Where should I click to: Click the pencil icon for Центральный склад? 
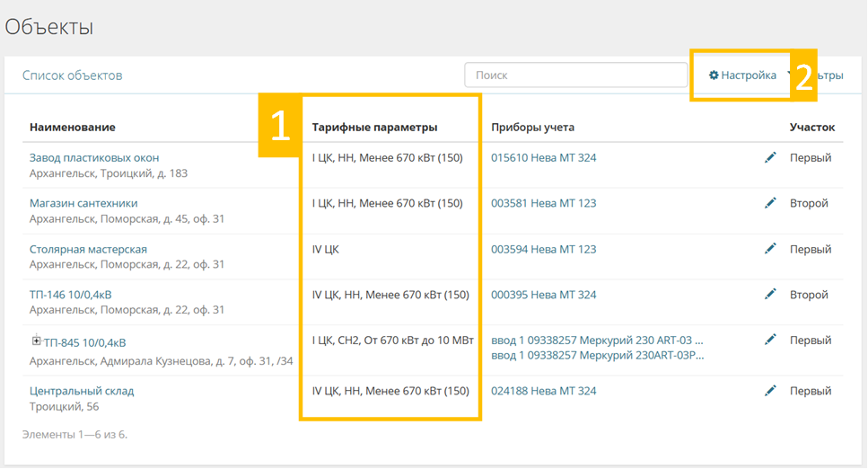[769, 392]
